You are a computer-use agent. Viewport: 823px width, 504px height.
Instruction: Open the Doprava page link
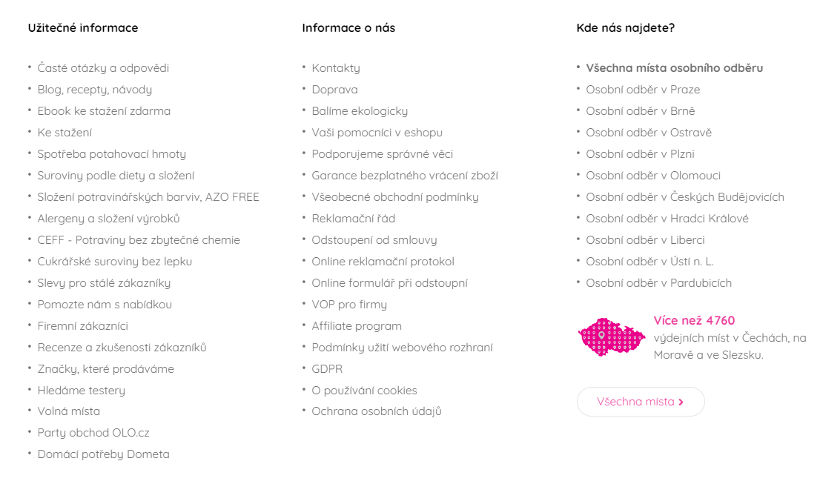click(x=335, y=90)
